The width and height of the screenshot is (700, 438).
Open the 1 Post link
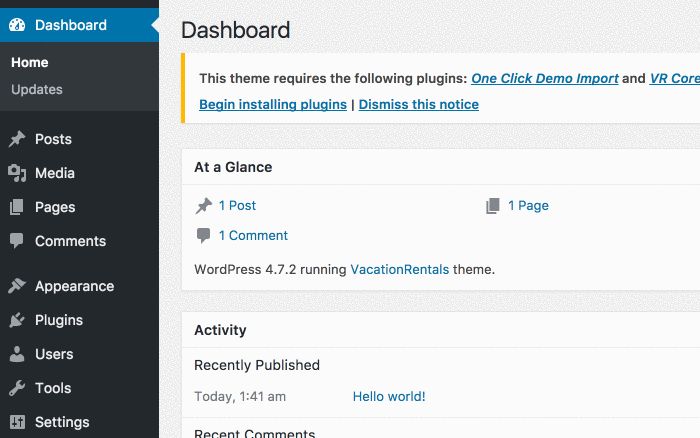click(237, 206)
